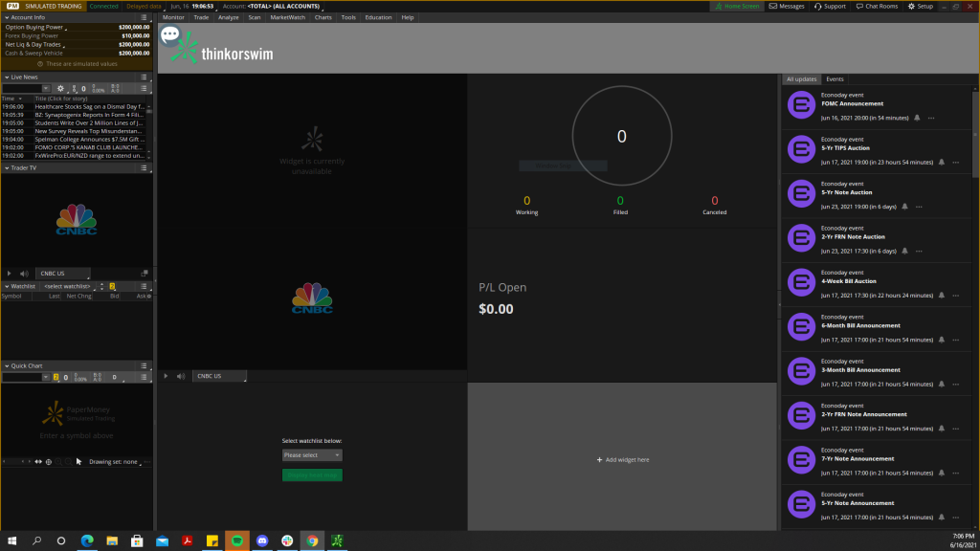Open the Monitor menu tab
The width and height of the screenshot is (980, 551).
173,17
